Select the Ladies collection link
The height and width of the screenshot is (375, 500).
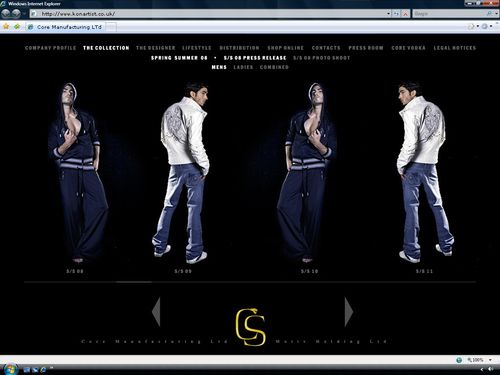[x=243, y=67]
